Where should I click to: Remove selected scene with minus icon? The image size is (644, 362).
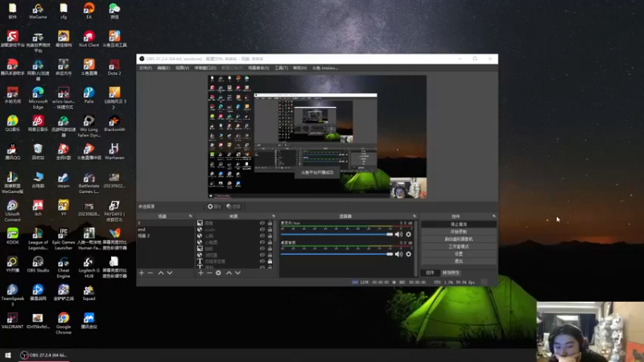(151, 273)
